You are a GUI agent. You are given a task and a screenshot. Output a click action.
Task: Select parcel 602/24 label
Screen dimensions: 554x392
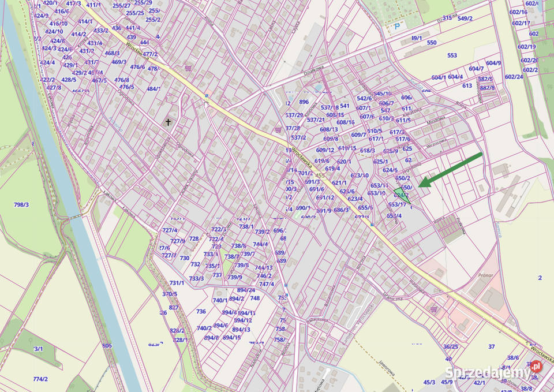514,77
